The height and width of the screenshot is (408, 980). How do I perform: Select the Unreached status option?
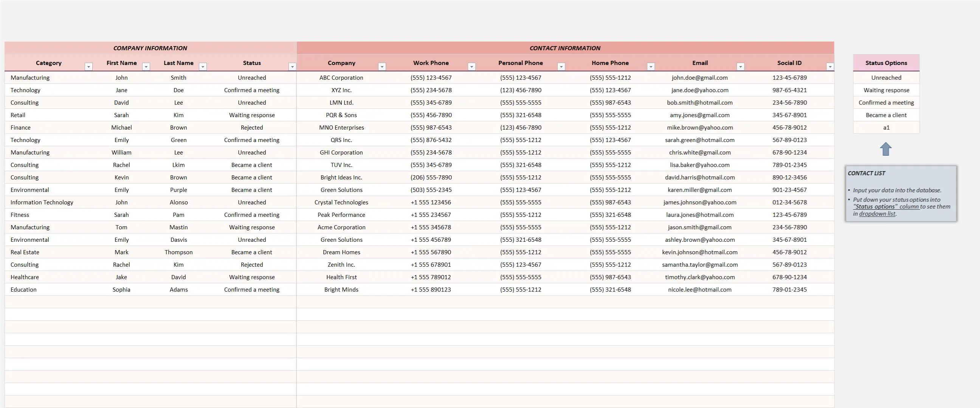point(886,77)
